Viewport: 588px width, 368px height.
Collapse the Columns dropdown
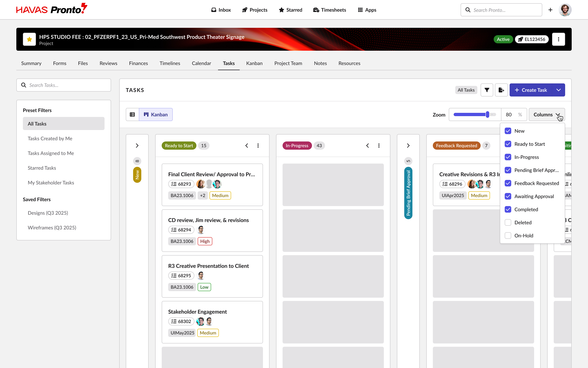[x=547, y=114]
